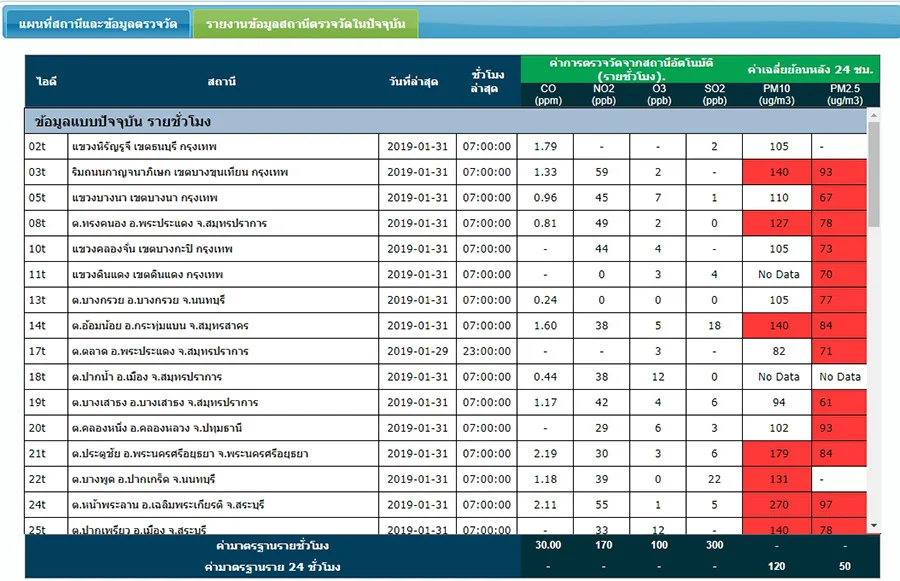Select station ID 13t cell

click(x=46, y=300)
